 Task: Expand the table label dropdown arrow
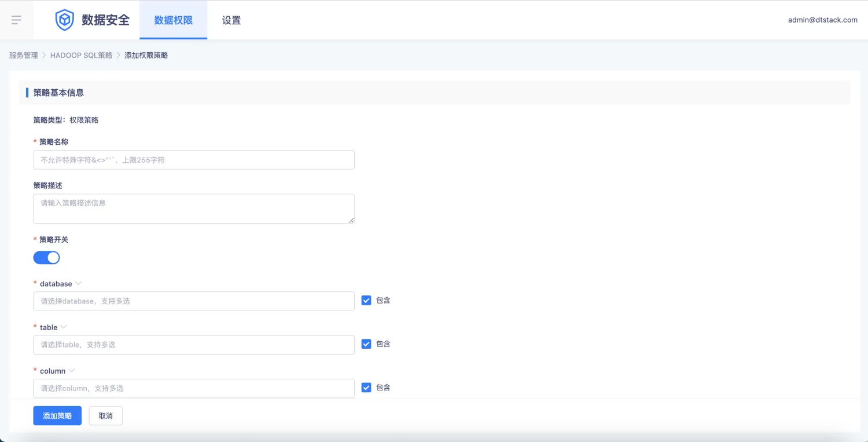click(64, 327)
